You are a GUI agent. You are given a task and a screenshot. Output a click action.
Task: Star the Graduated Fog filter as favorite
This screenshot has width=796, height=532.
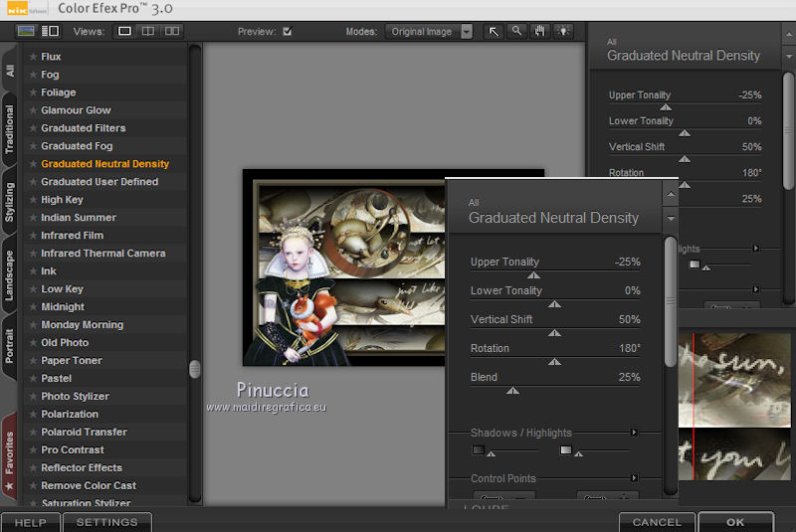(x=33, y=146)
